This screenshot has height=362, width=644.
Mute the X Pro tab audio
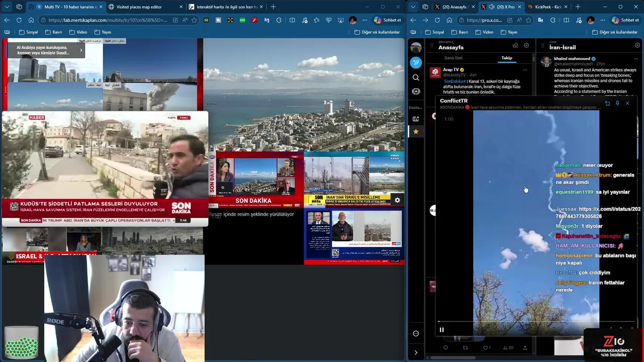[492, 7]
